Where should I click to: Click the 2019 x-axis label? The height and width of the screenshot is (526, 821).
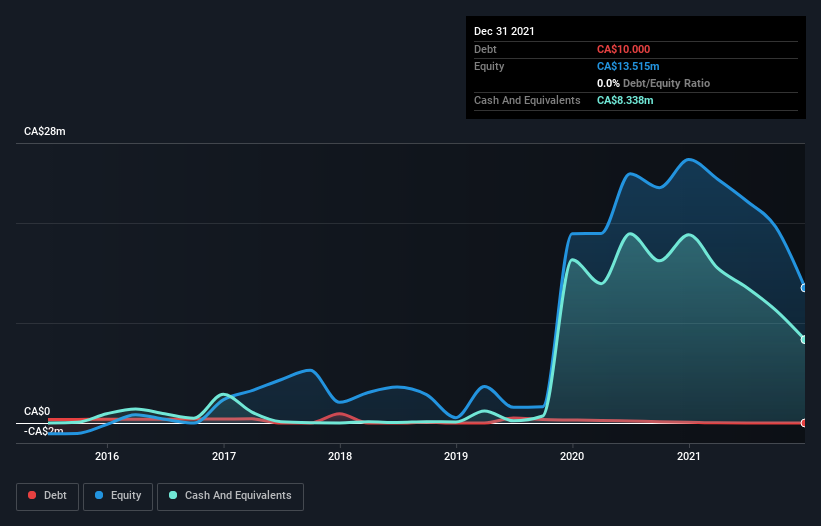tap(456, 456)
